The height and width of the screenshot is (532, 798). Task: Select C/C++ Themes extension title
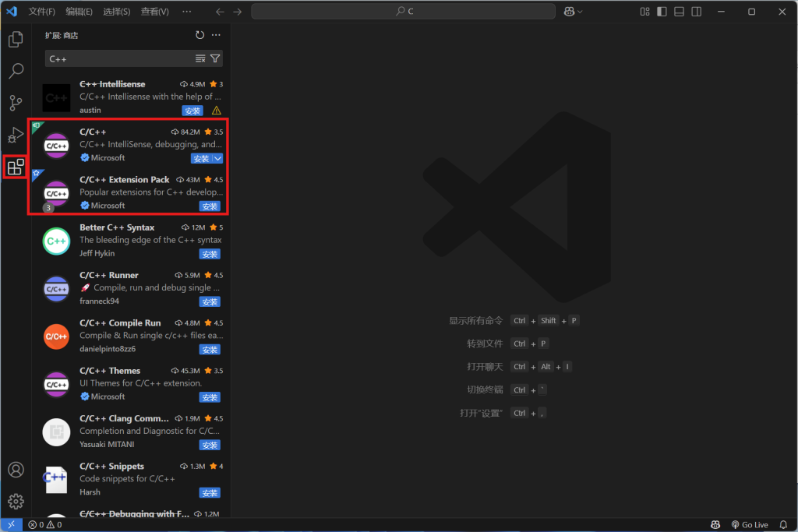110,371
